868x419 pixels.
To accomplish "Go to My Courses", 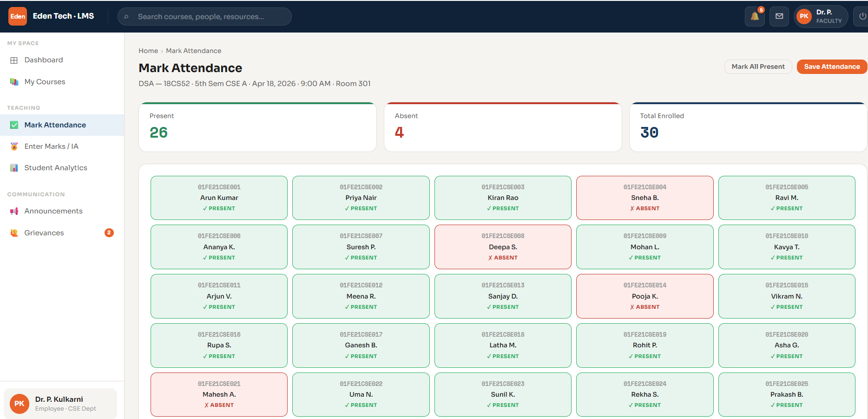I will tap(62, 82).
